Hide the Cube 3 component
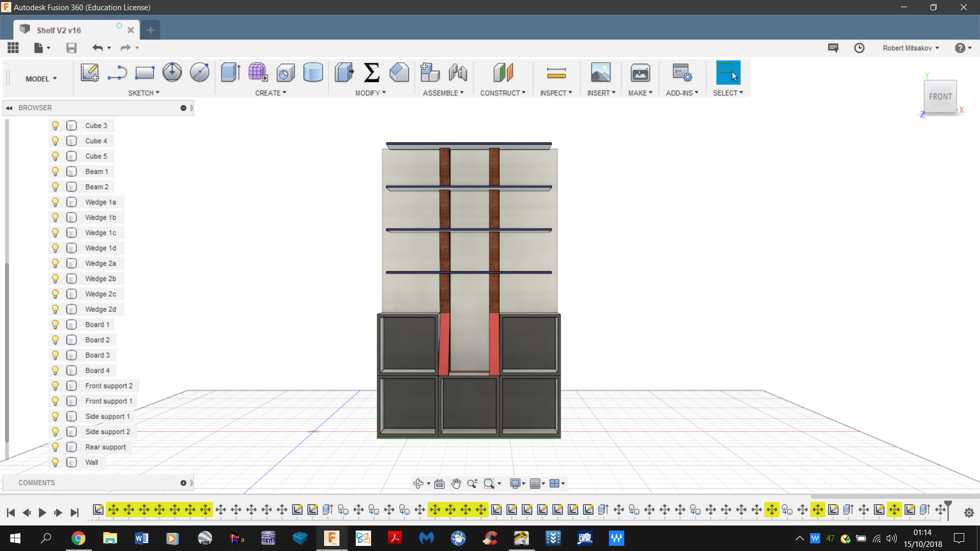This screenshot has height=551, width=980. pos(55,126)
